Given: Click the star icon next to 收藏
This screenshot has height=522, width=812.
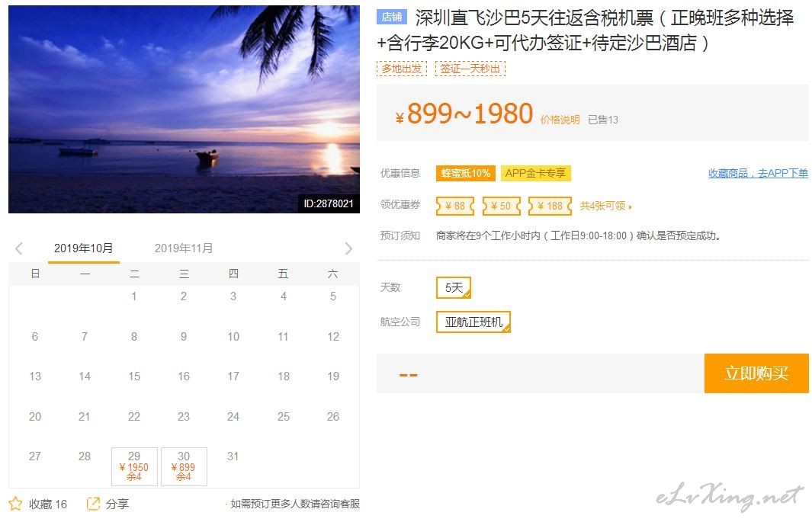Looking at the screenshot, I should pos(15,504).
